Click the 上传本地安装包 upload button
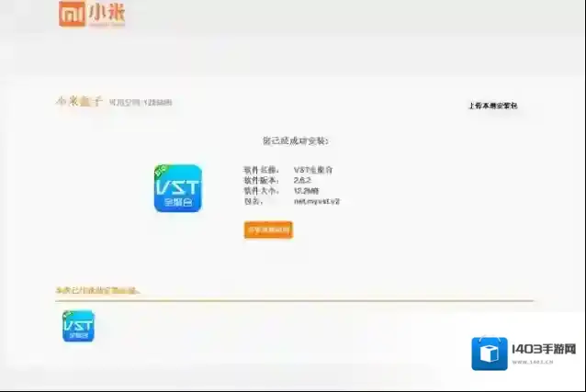Image resolution: width=586 pixels, height=392 pixels. (x=493, y=106)
